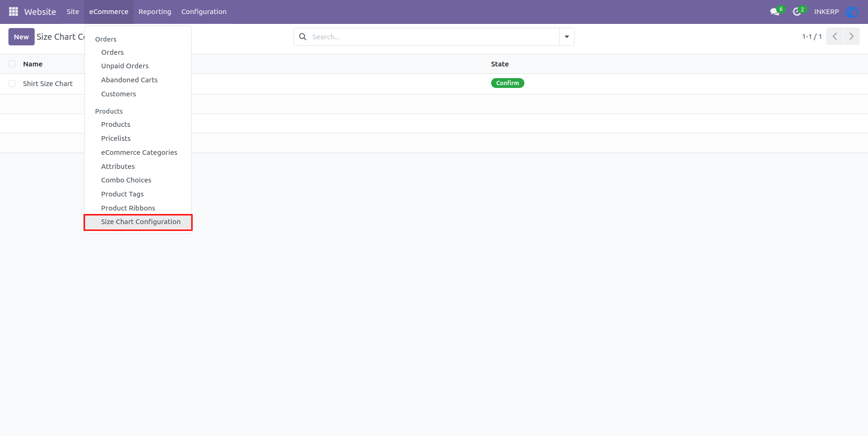Open Product Ribbons

click(x=128, y=208)
